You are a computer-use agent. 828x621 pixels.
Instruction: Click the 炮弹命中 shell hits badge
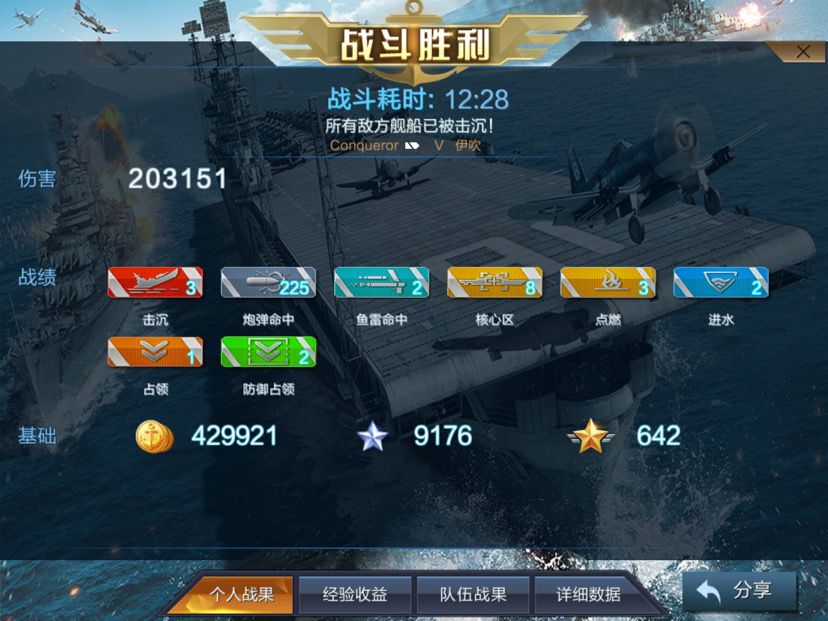268,283
